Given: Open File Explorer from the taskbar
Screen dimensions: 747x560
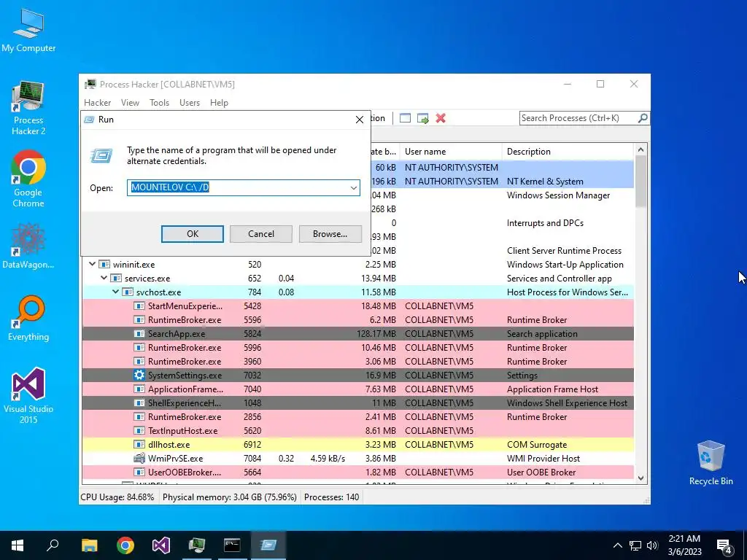Looking at the screenshot, I should [x=89, y=545].
